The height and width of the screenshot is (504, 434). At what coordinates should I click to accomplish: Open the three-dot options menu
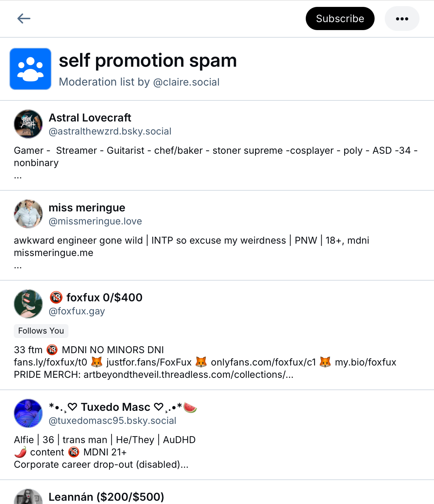tap(402, 19)
